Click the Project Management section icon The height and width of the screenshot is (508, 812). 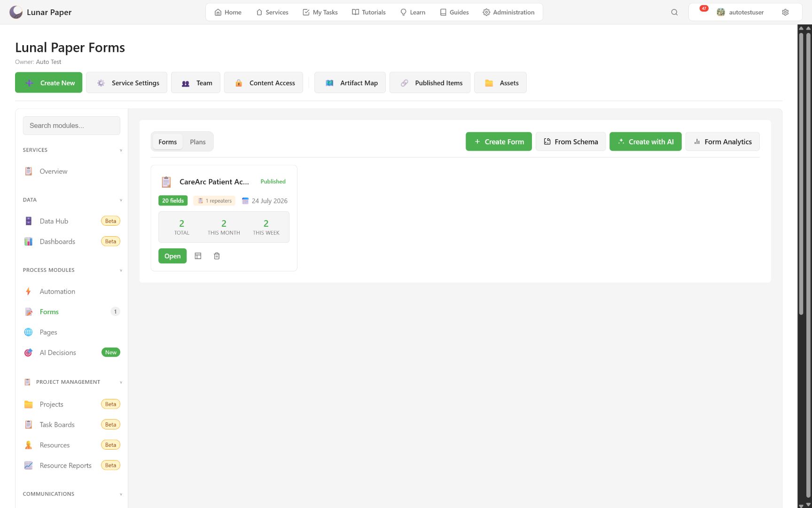(x=27, y=382)
